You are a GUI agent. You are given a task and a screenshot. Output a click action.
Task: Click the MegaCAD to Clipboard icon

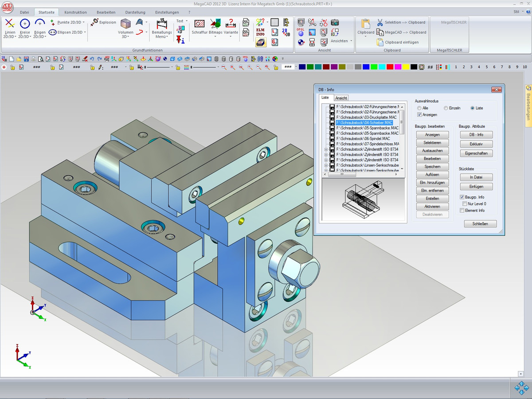click(x=380, y=32)
